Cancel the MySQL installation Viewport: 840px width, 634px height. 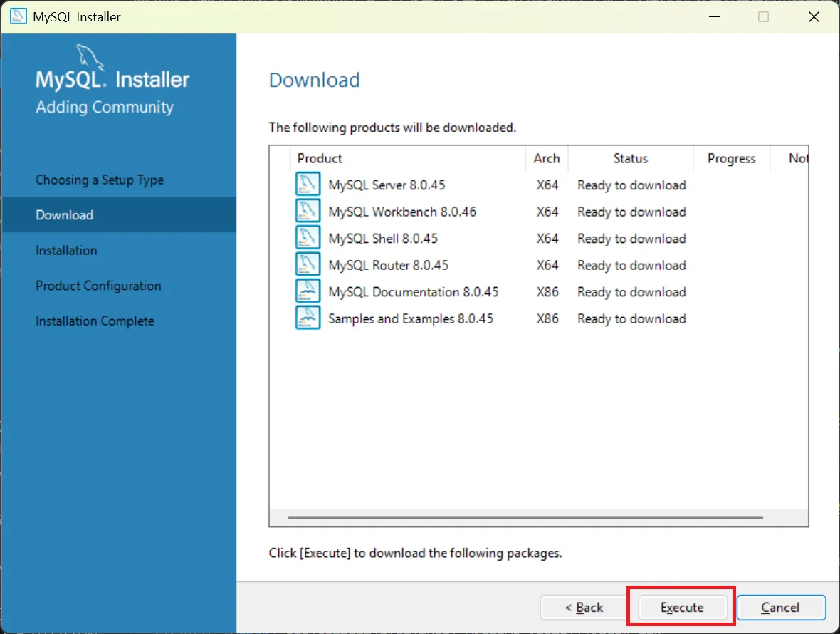click(x=780, y=608)
